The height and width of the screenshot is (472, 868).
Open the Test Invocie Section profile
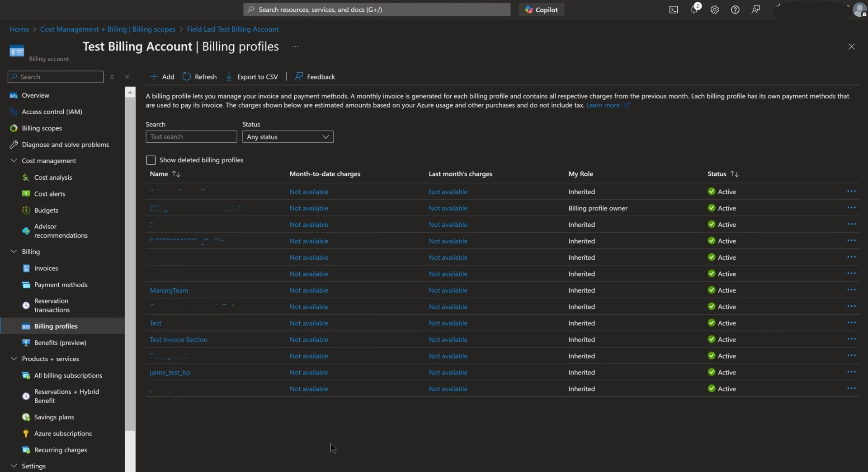179,340
